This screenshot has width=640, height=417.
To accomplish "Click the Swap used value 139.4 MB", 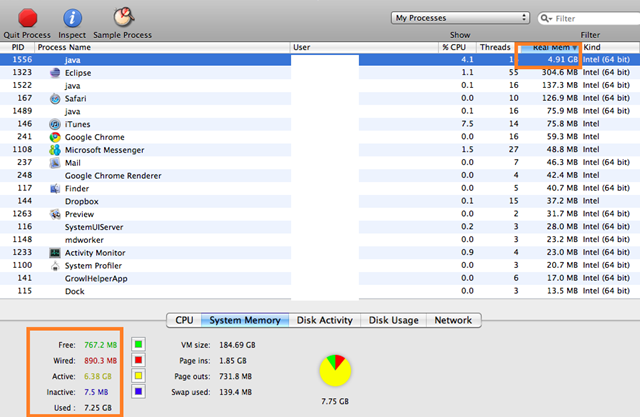I will tap(235, 392).
